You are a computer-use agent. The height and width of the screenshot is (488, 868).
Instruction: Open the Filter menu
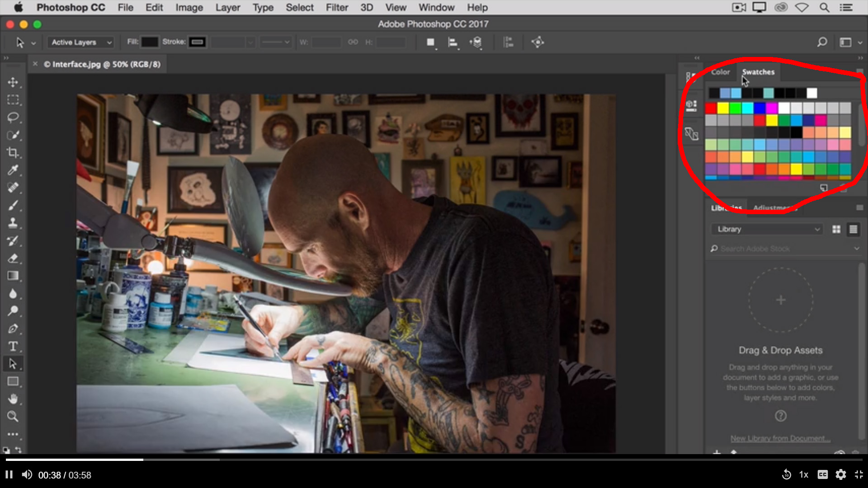click(x=336, y=7)
